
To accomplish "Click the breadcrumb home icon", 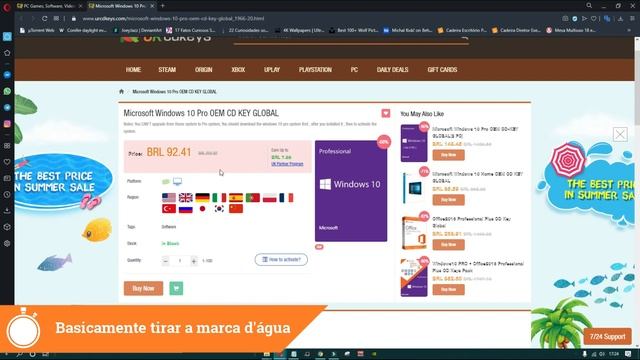I will 121,91.
